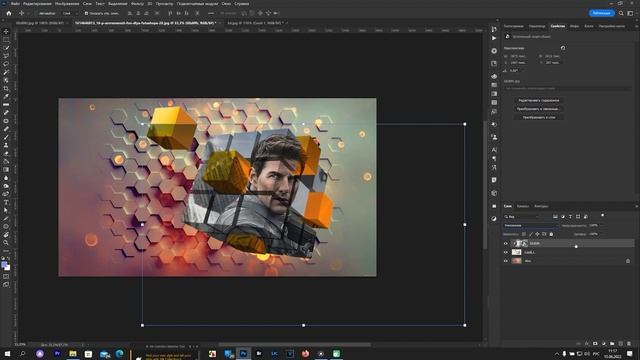Open the Adjustments half-circle panel icon
Image resolution: width=640 pixels, height=360 pixels.
pos(494,218)
